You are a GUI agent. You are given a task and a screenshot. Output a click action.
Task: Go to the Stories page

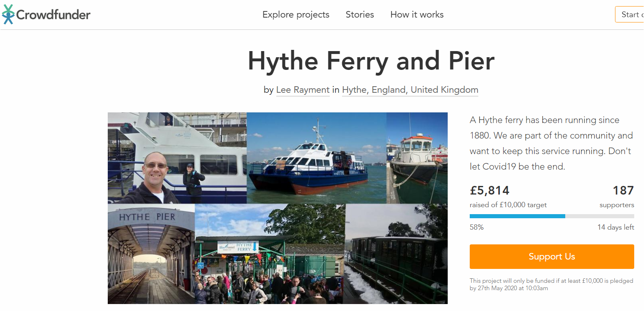pyautogui.click(x=360, y=15)
